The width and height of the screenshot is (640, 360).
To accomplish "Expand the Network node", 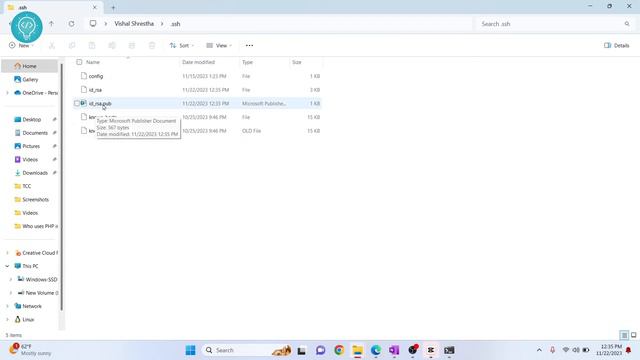I will point(7,306).
